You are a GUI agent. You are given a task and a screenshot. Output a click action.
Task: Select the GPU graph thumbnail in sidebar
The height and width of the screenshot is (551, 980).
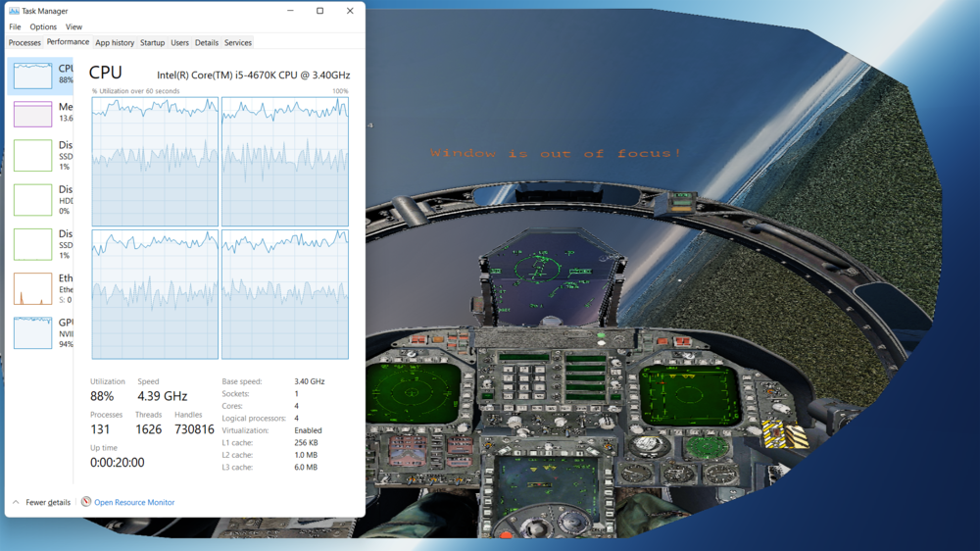pos(32,332)
